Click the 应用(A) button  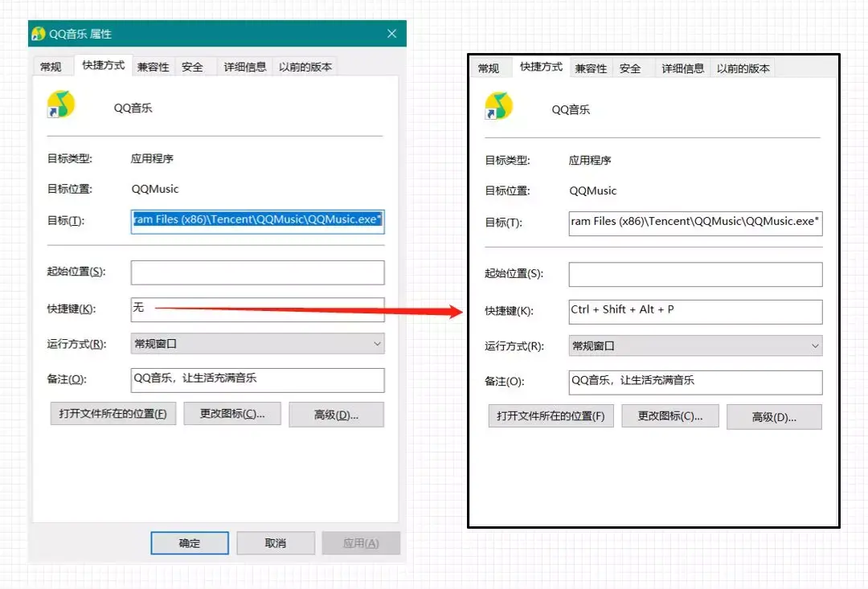point(361,543)
